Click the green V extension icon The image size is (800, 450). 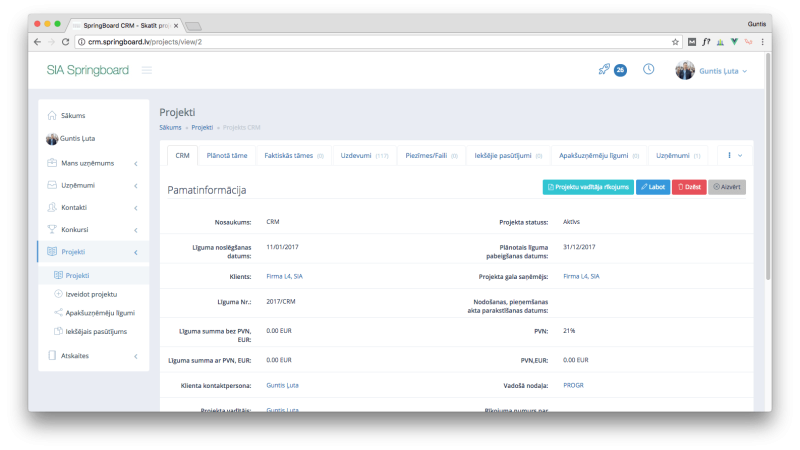point(734,42)
